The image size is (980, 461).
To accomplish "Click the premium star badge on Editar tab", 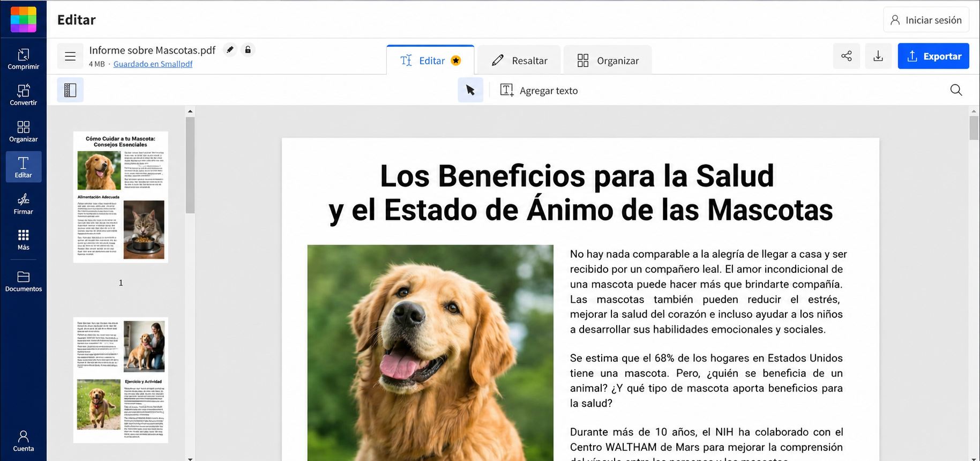I will click(x=456, y=61).
